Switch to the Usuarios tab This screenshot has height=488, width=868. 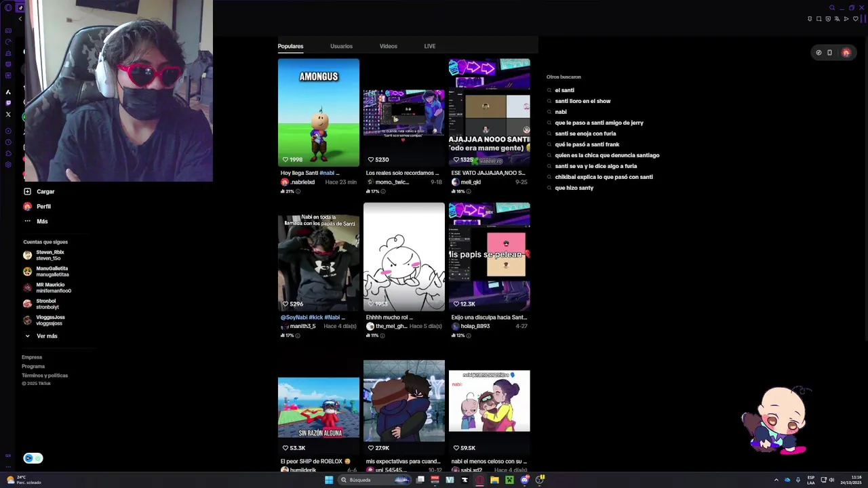(x=341, y=46)
